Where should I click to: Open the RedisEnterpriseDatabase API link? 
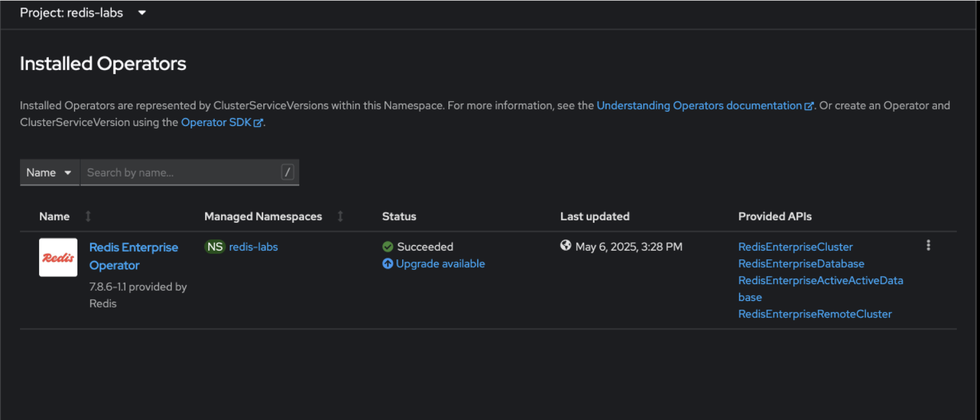(x=801, y=264)
